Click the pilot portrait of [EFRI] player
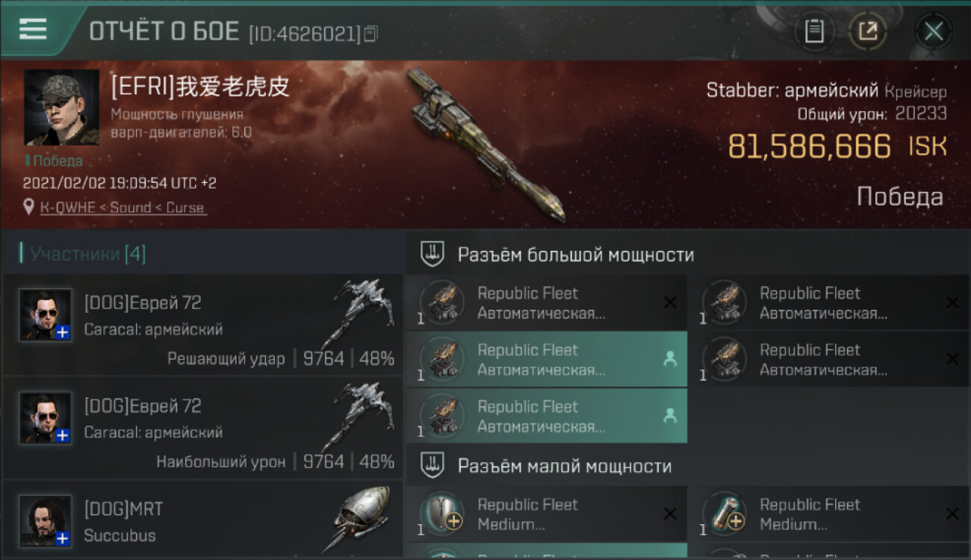Viewport: 971px width, 560px height. coord(61,108)
